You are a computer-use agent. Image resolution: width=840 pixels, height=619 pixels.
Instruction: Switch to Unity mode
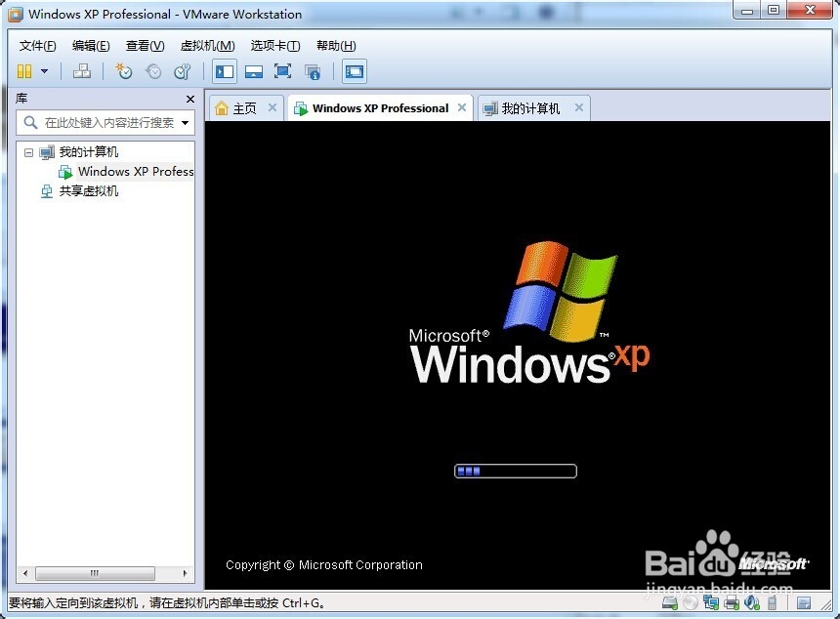[313, 71]
